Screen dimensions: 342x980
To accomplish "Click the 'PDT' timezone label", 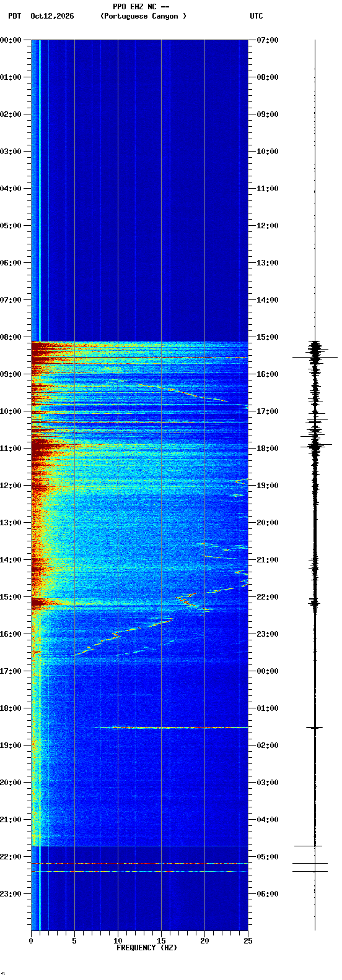I will (x=14, y=16).
